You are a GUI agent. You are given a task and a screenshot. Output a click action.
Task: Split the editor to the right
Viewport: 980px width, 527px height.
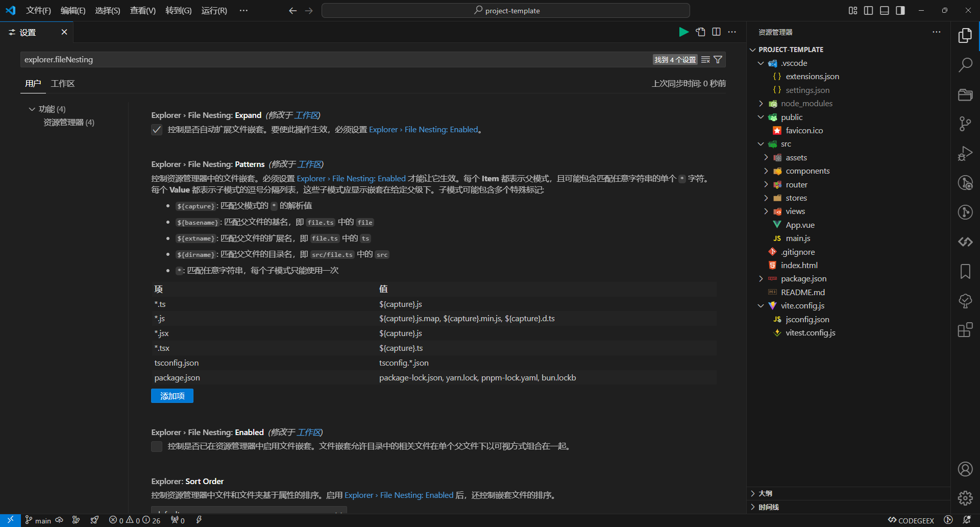pos(717,32)
